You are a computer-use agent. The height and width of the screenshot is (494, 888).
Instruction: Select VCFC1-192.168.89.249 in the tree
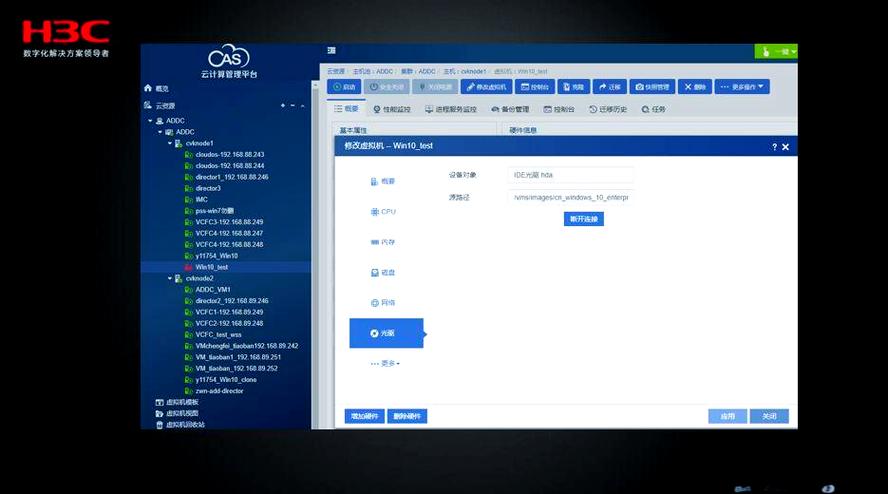(230, 312)
